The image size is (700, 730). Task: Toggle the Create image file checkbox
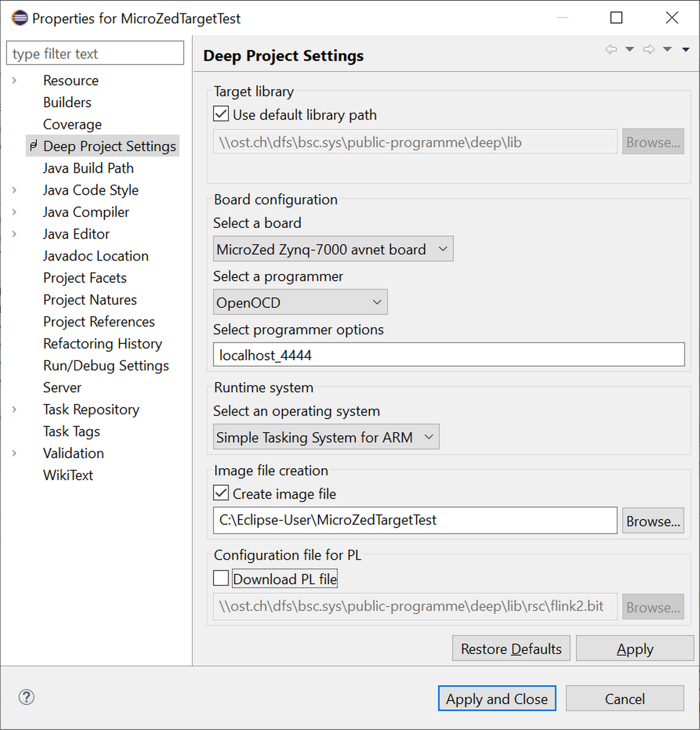pos(221,493)
